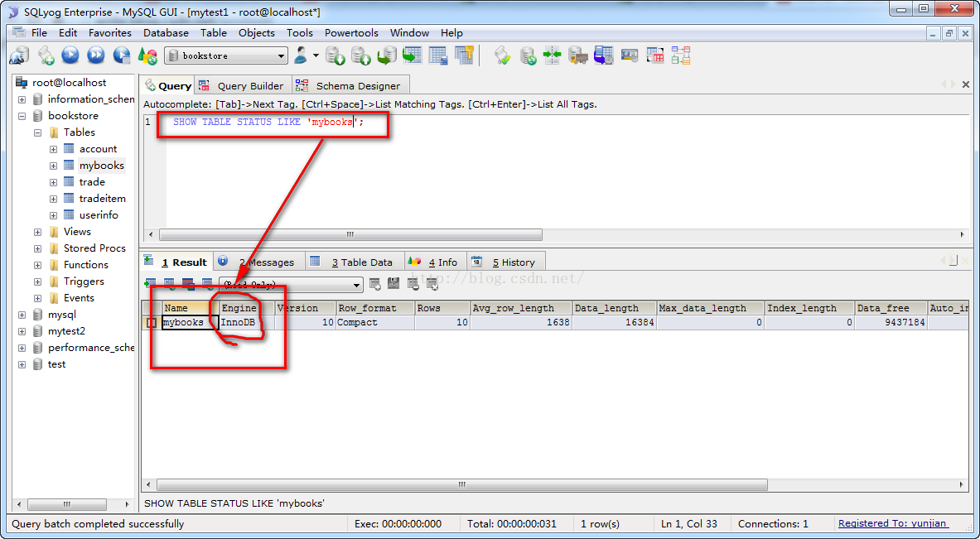Open schema synchronization icon with inward green arrows

point(553,55)
